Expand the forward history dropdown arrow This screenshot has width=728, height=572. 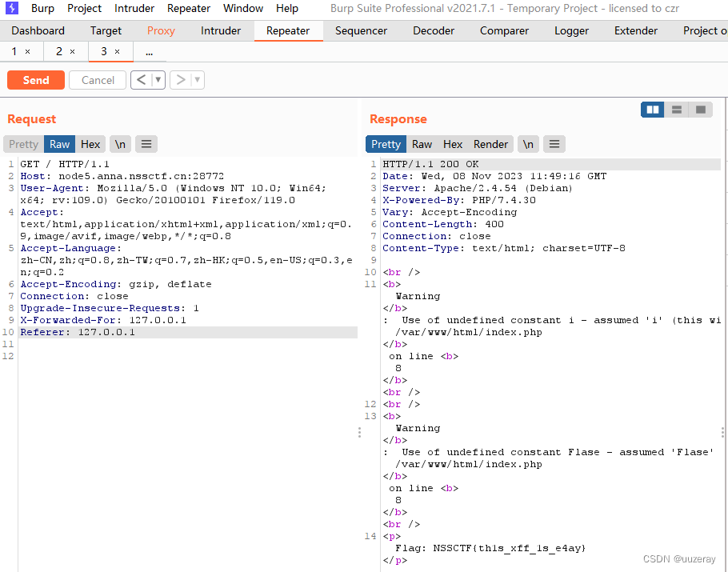click(198, 80)
